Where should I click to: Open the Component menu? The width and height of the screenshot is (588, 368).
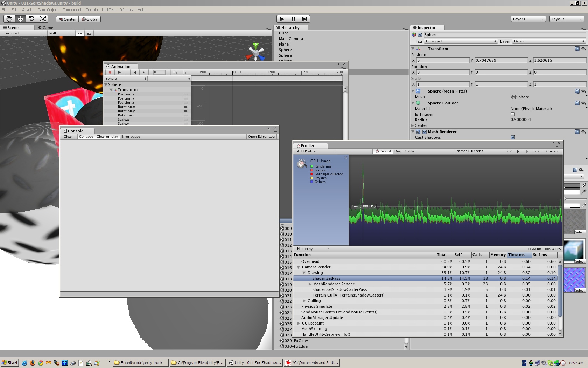tap(72, 10)
